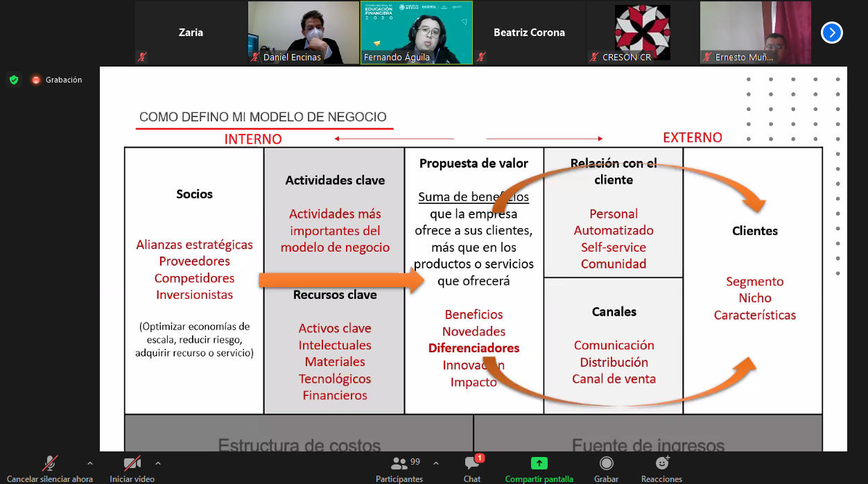This screenshot has width=868, height=484.
Task: Select Fernando Águila's video thumbnail
Action: point(416,33)
